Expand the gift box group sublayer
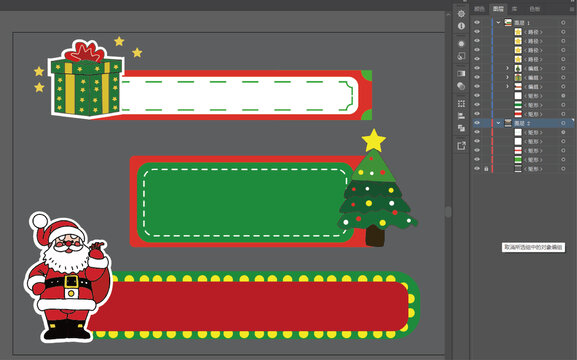 [507, 77]
